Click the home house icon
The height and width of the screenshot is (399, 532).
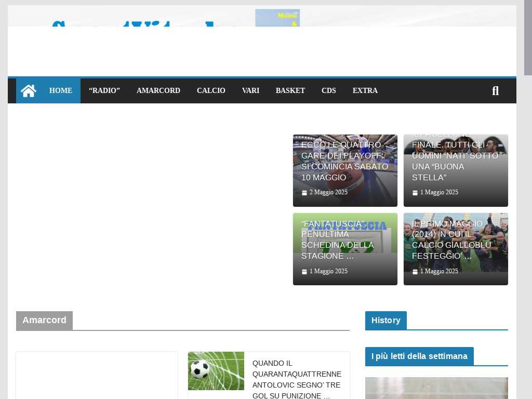pos(29,90)
